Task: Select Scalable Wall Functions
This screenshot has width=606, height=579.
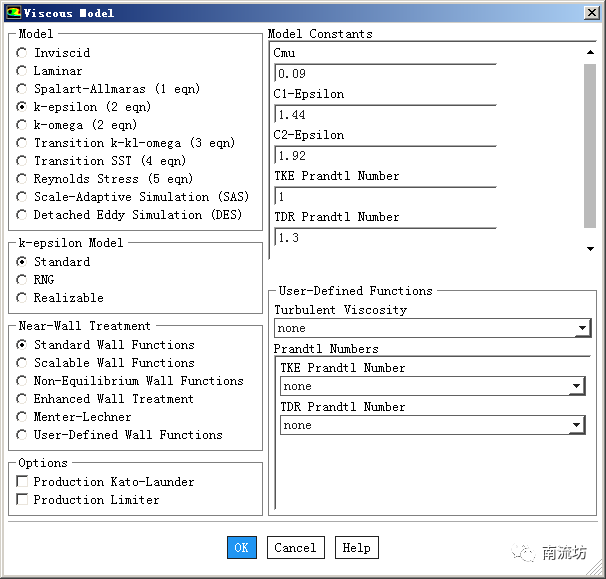Action: [x=22, y=363]
